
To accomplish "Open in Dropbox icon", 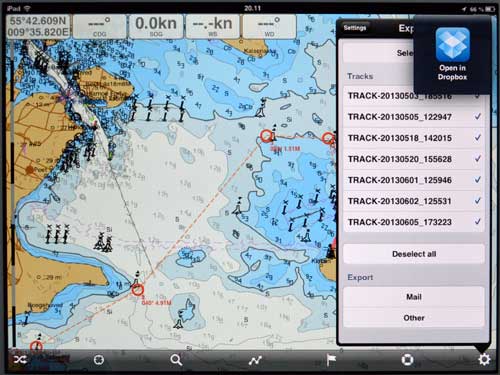I will (452, 54).
